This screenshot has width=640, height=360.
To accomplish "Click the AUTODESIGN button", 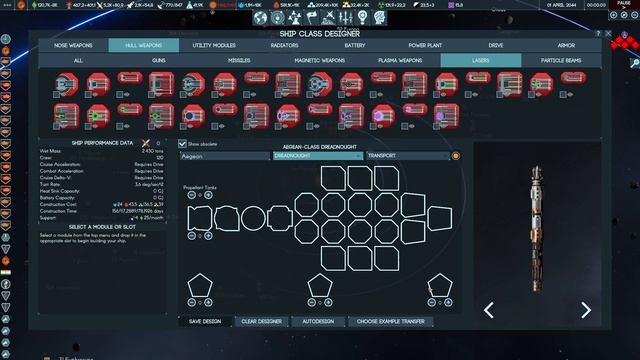I will (318, 322).
